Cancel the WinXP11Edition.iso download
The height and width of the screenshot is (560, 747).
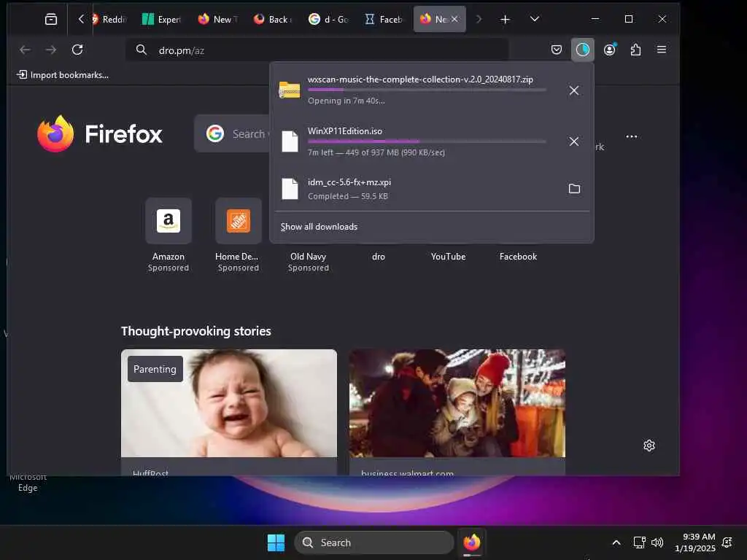click(x=574, y=141)
